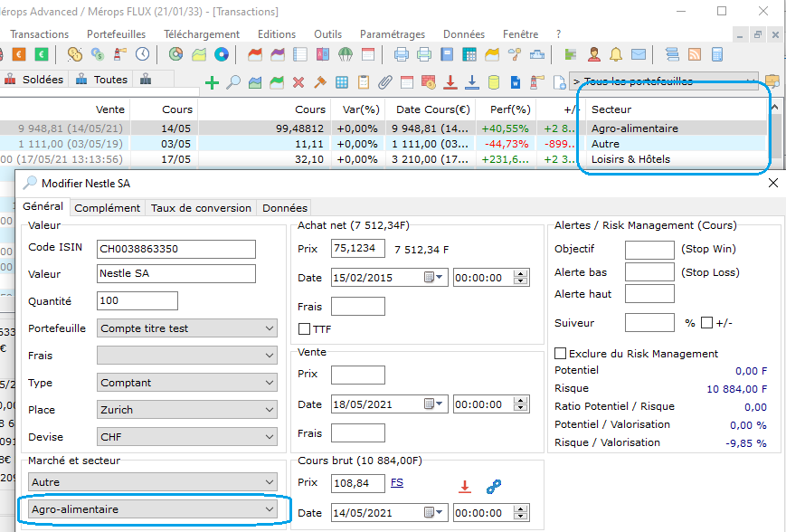Open the Tous les portefeuilles dropdown

(664, 81)
